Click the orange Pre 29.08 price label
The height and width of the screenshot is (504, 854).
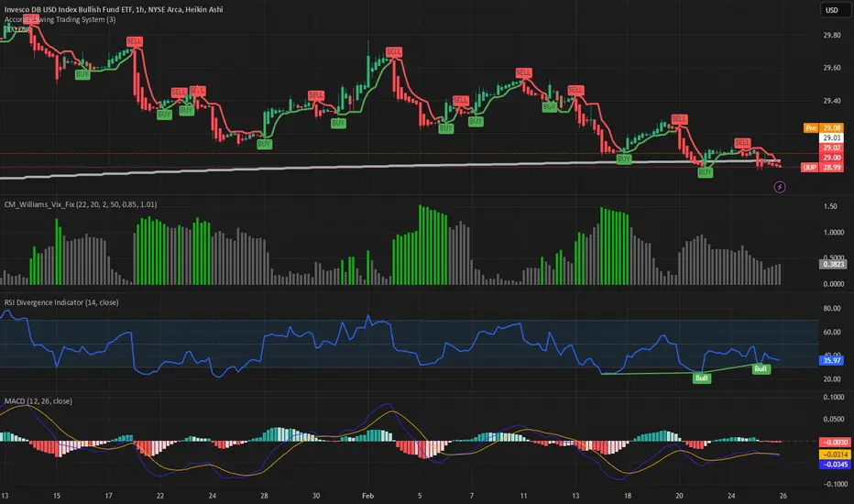pyautogui.click(x=824, y=128)
